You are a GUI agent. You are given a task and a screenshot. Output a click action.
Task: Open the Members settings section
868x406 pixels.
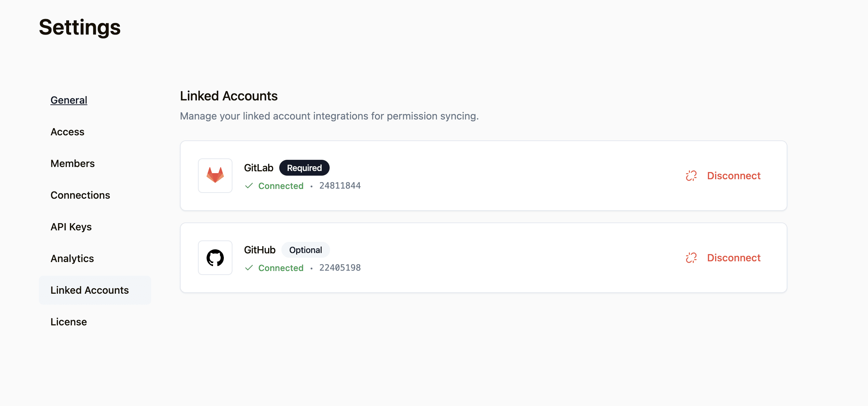(72, 163)
